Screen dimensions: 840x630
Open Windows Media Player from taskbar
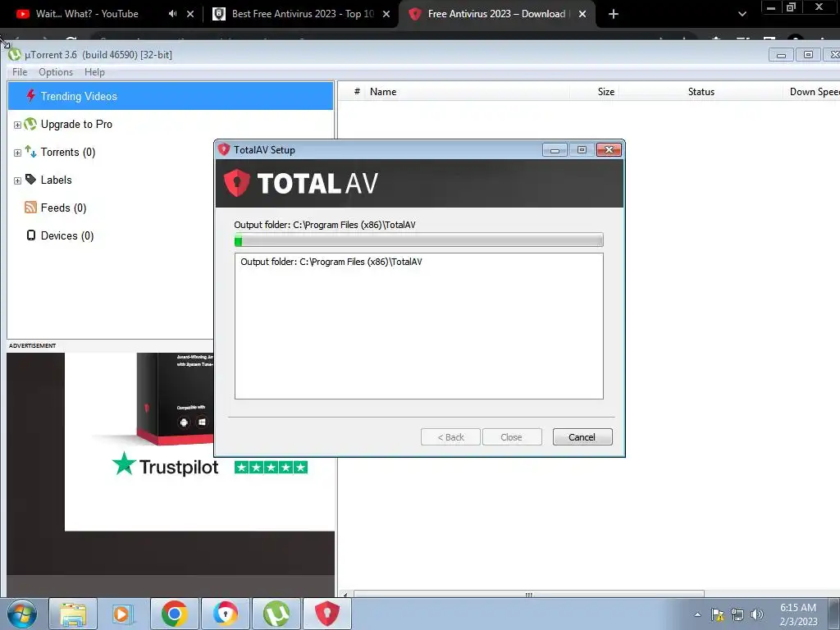coord(123,614)
